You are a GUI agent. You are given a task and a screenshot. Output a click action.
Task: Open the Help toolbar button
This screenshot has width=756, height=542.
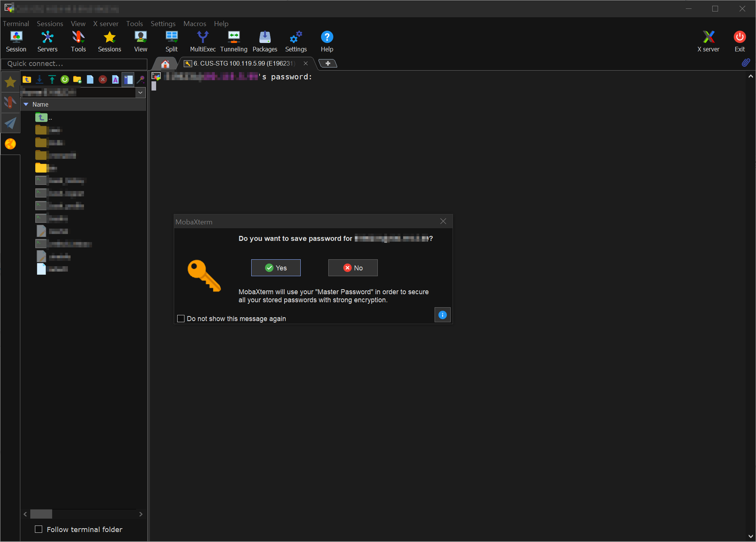pyautogui.click(x=327, y=41)
